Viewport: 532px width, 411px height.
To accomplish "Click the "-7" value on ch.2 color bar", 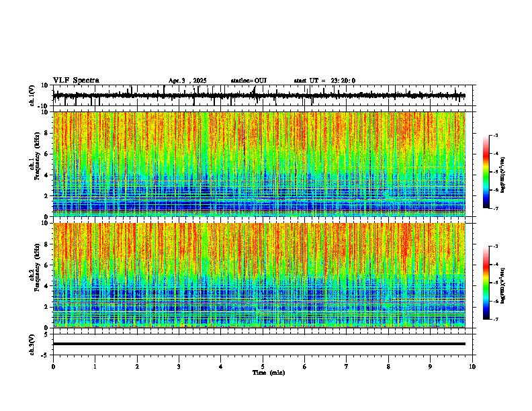I will tap(495, 319).
